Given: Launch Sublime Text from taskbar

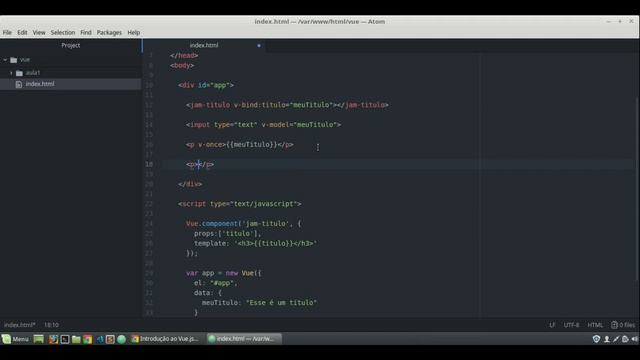Looking at the screenshot, I should tap(110, 339).
